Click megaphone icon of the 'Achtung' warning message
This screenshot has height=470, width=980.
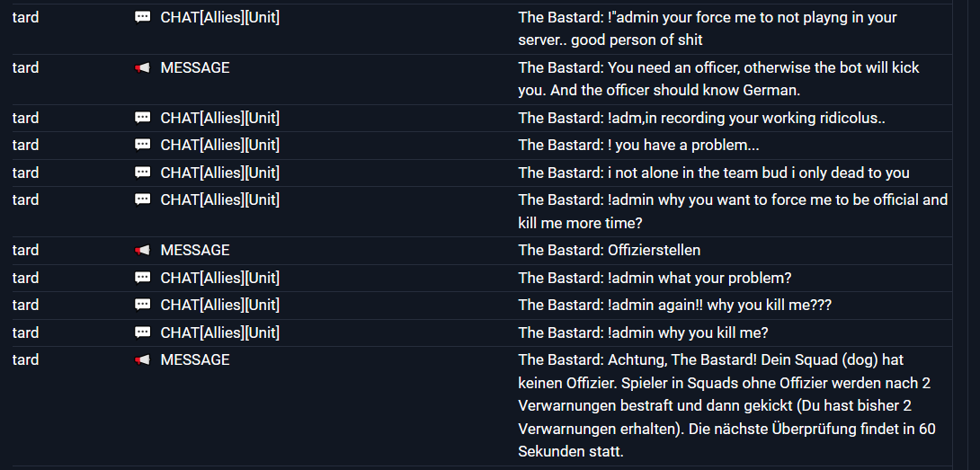[x=142, y=359]
